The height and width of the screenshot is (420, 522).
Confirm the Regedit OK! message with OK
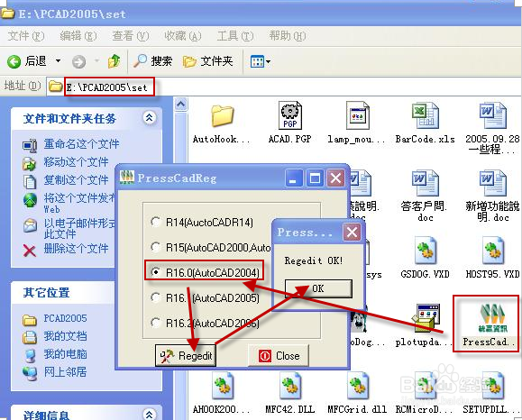pos(318,288)
